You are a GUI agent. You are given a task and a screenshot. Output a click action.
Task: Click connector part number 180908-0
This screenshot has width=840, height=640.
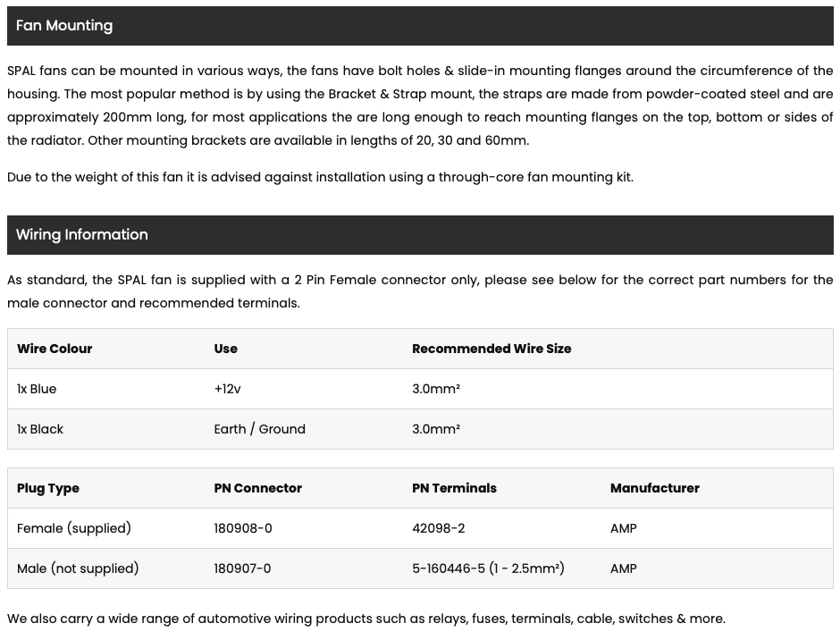243,528
